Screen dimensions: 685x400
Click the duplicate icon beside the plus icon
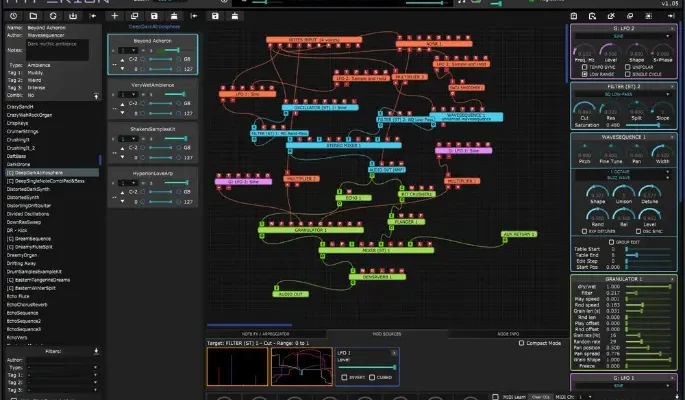(135, 17)
